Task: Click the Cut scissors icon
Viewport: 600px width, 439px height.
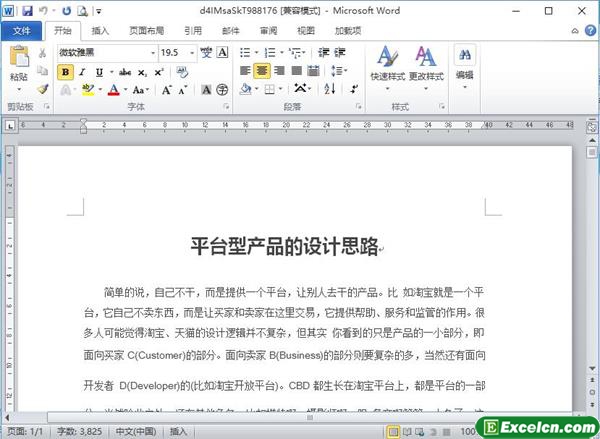Action: pyautogui.click(x=42, y=52)
